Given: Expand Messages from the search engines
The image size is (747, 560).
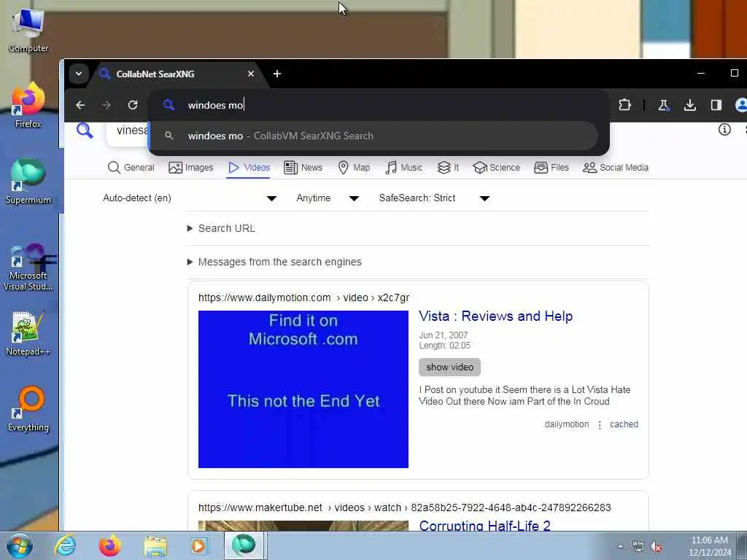Looking at the screenshot, I should [x=274, y=262].
